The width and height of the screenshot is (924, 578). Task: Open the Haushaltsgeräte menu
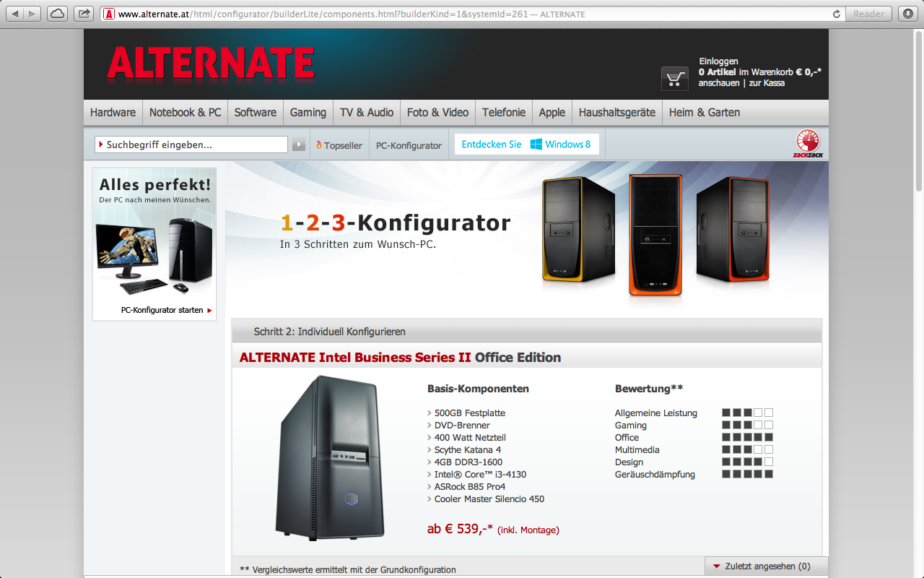tap(617, 113)
